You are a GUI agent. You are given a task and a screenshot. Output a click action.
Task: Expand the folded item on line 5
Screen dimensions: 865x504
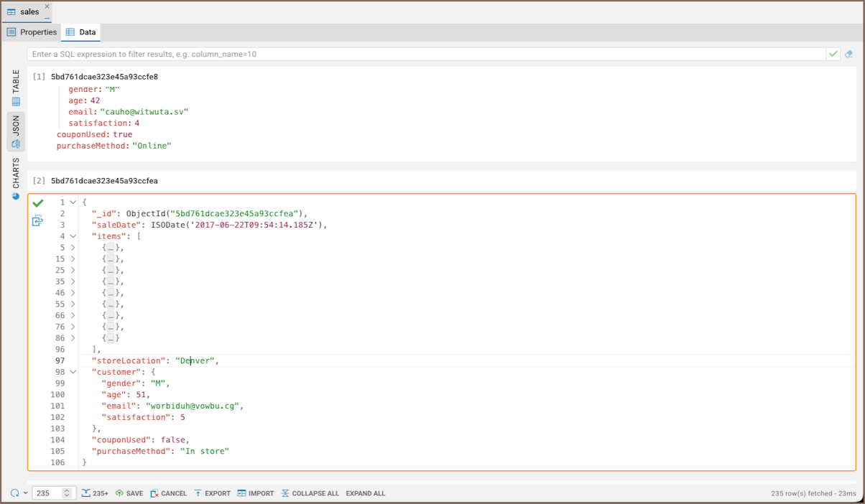(73, 248)
